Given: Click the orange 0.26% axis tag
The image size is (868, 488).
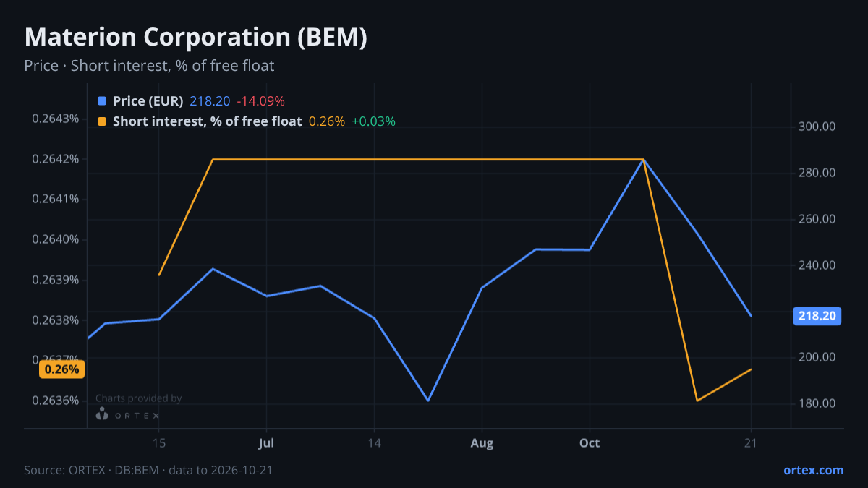Looking at the screenshot, I should pyautogui.click(x=61, y=369).
